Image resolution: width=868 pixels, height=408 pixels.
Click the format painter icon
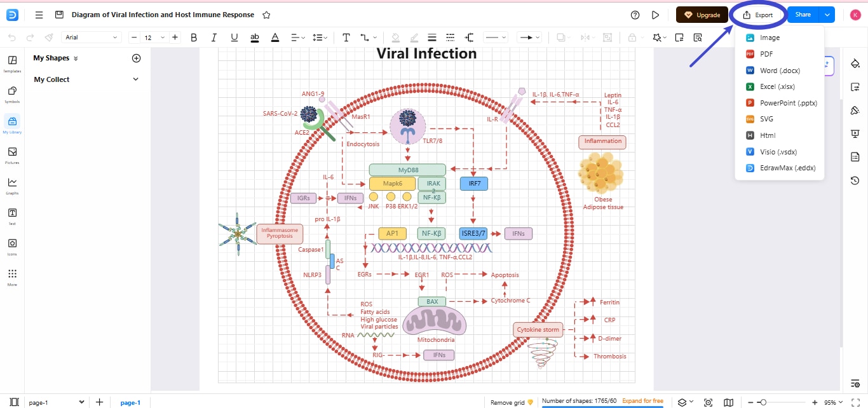click(x=48, y=37)
